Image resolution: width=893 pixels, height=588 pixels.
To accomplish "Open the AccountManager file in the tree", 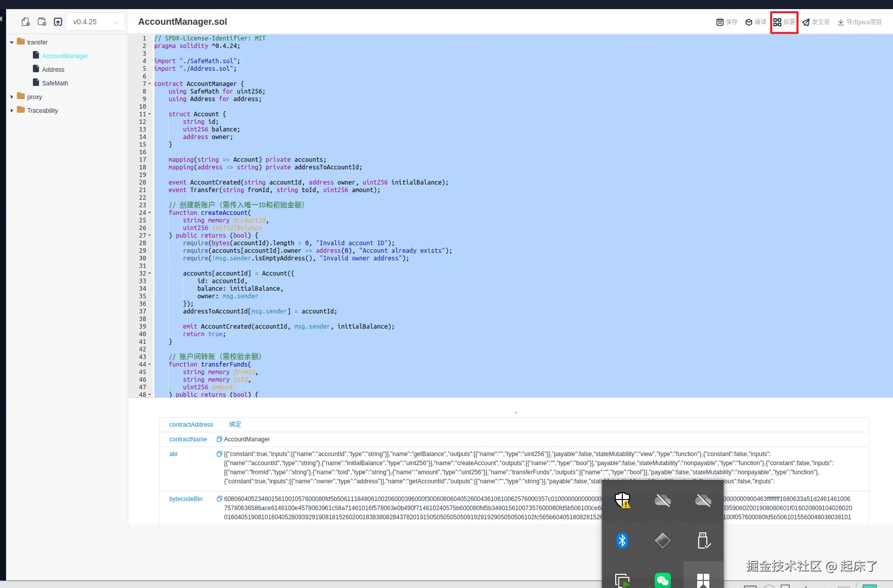I will pos(65,56).
